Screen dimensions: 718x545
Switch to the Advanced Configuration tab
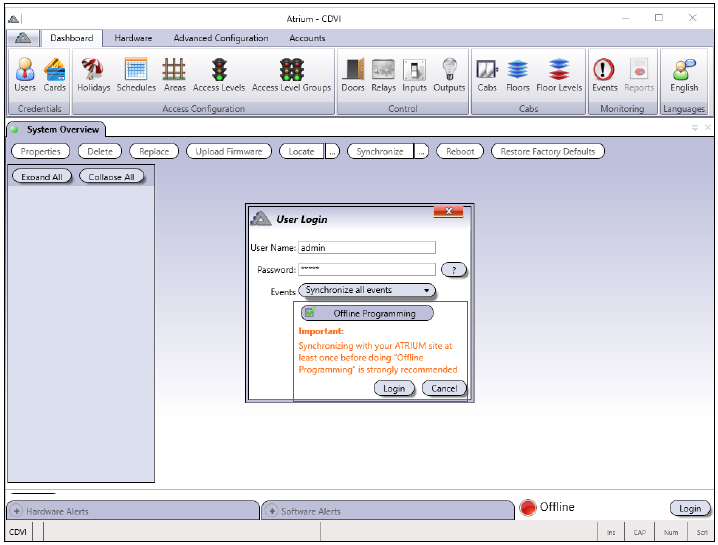coord(221,38)
